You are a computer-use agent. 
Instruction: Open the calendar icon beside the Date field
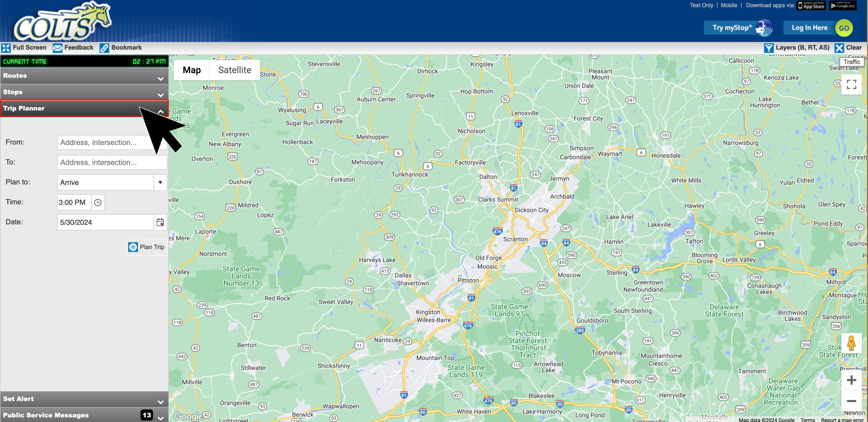[x=161, y=222]
